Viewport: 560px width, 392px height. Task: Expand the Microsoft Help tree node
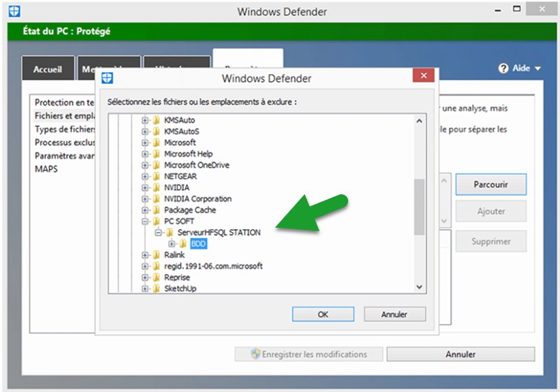[145, 154]
